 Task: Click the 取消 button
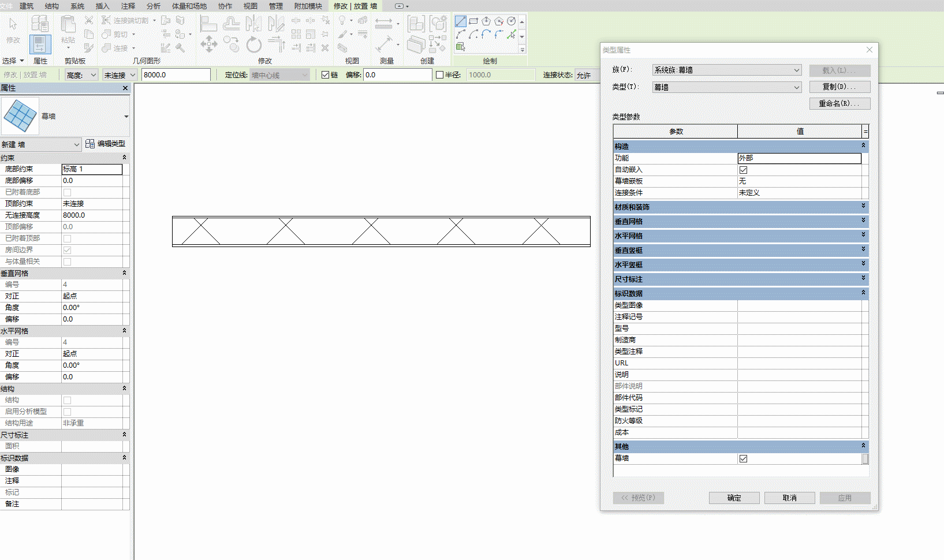point(790,498)
